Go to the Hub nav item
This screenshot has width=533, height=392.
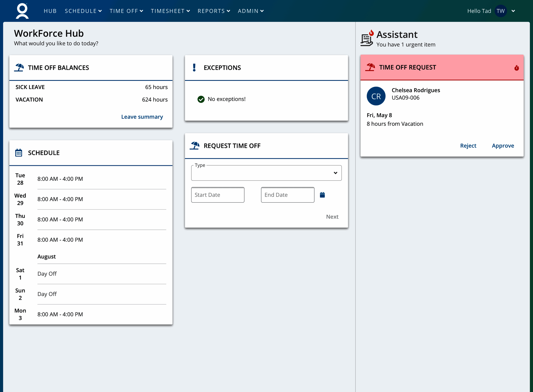tap(50, 11)
